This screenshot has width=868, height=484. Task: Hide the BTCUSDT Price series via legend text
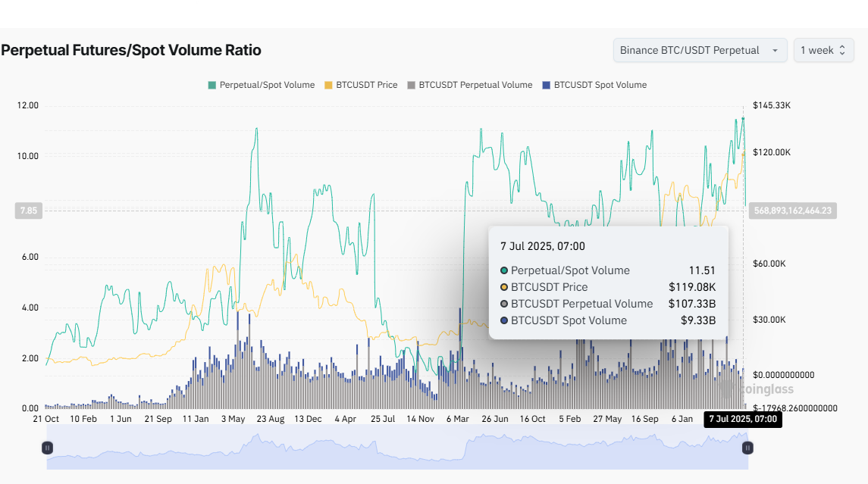[x=366, y=85]
